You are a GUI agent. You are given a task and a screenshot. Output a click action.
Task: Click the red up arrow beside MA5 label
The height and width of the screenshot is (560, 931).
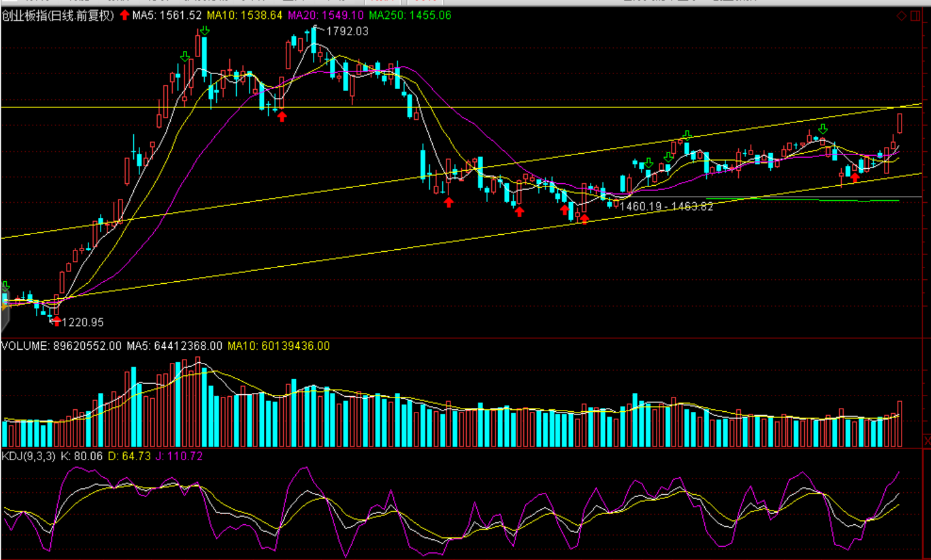pos(124,15)
